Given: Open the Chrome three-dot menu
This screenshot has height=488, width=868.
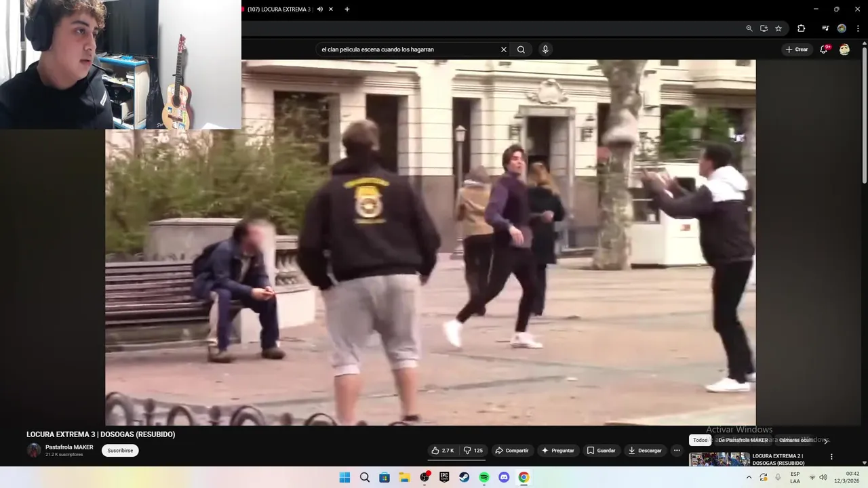Looking at the screenshot, I should (x=858, y=28).
